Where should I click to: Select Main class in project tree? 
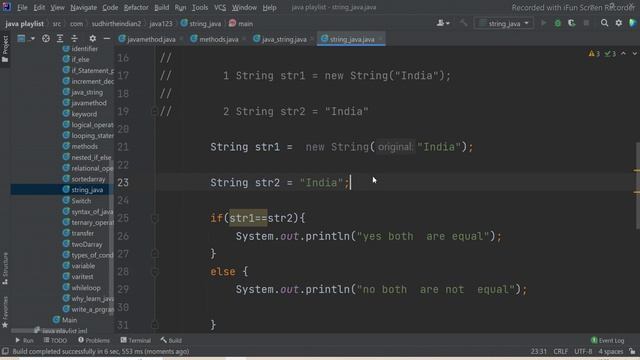(65, 320)
